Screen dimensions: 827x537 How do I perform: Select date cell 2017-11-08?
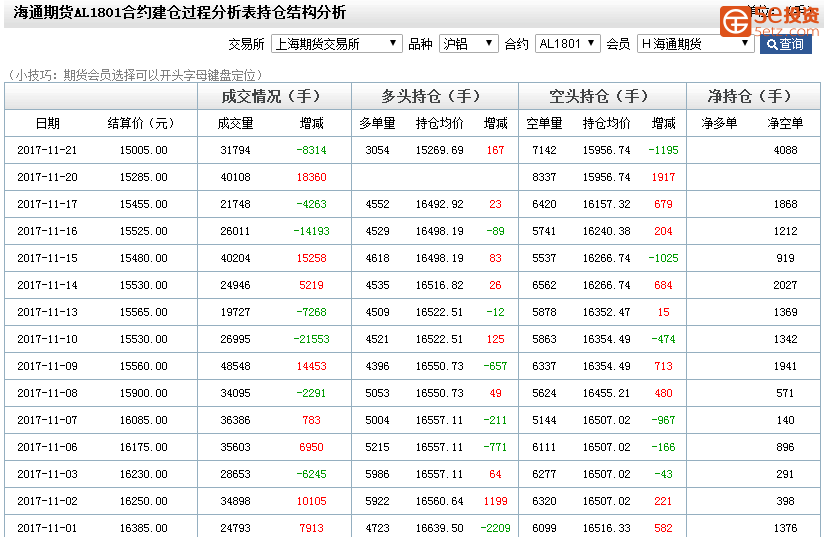point(47,394)
